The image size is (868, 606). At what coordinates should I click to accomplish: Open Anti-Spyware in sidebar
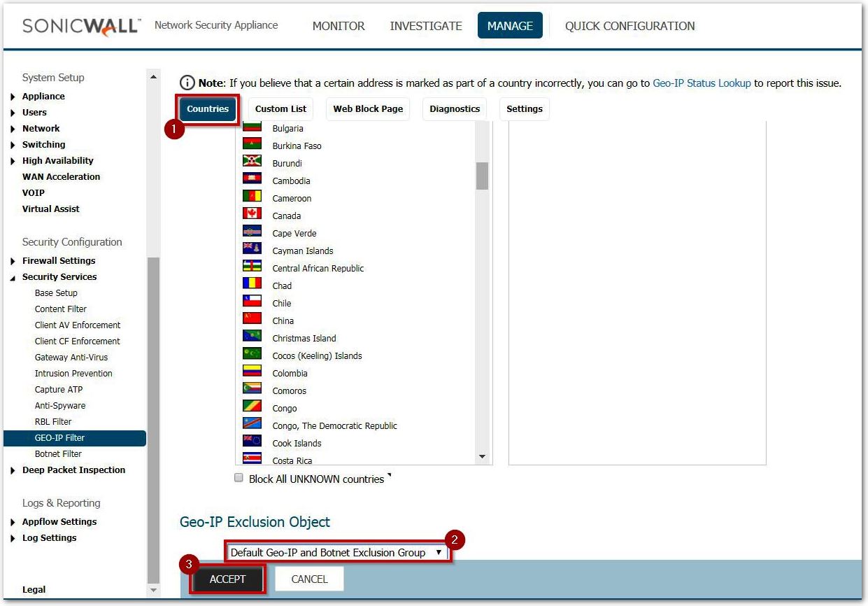[x=60, y=406]
